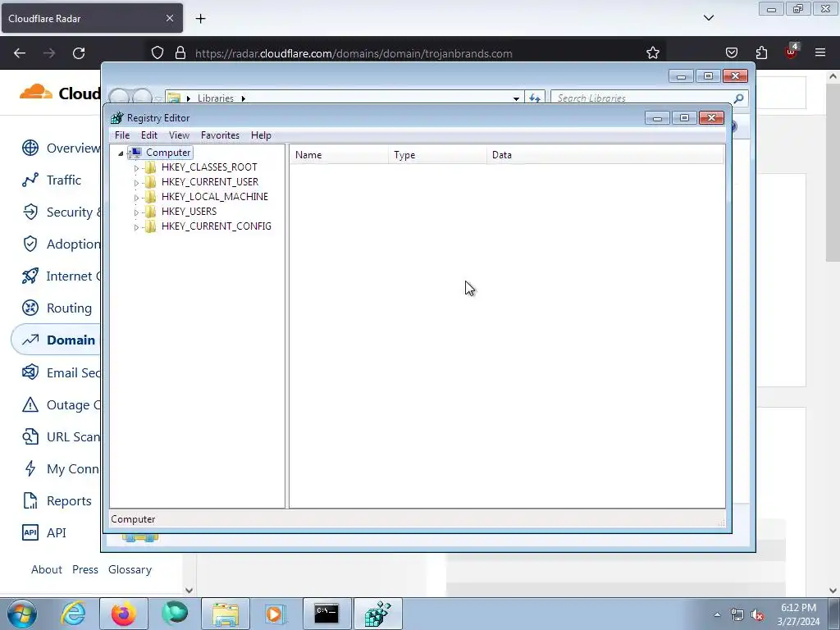Sort by the Name column header
This screenshot has height=630, width=840.
[x=339, y=155]
